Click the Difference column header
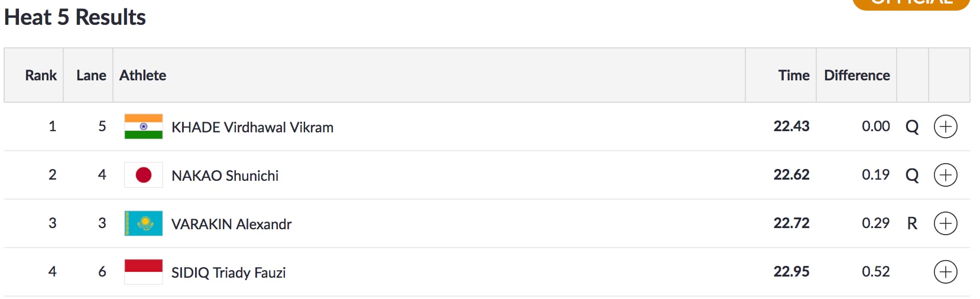This screenshot has height=299, width=980. (856, 76)
